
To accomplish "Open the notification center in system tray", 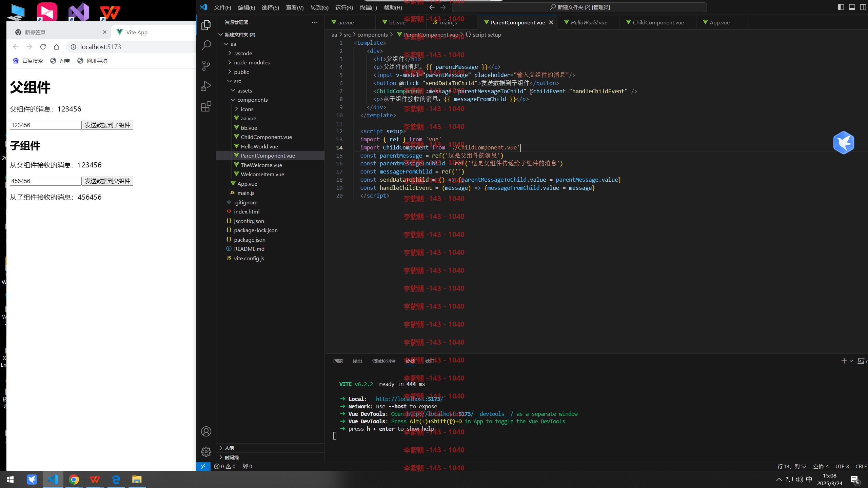I will [855, 480].
